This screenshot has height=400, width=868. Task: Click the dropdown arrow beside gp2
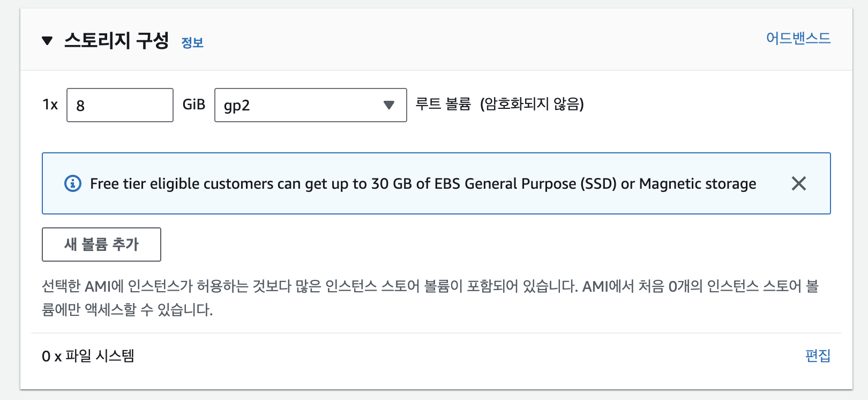click(389, 105)
